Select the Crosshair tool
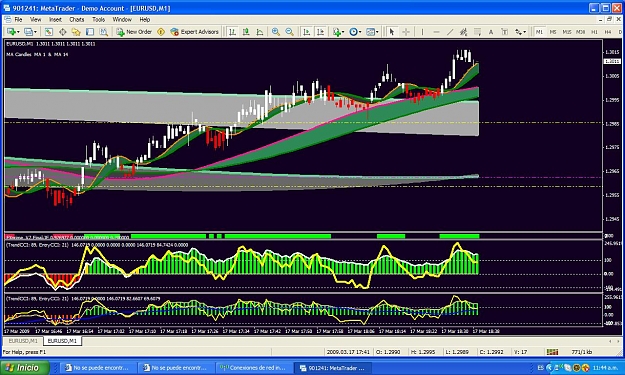625x375 pixels. [406, 32]
